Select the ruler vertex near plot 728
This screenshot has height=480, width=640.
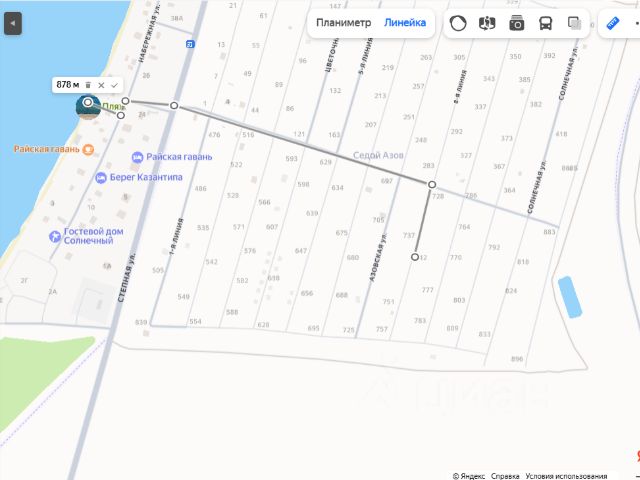pos(432,184)
